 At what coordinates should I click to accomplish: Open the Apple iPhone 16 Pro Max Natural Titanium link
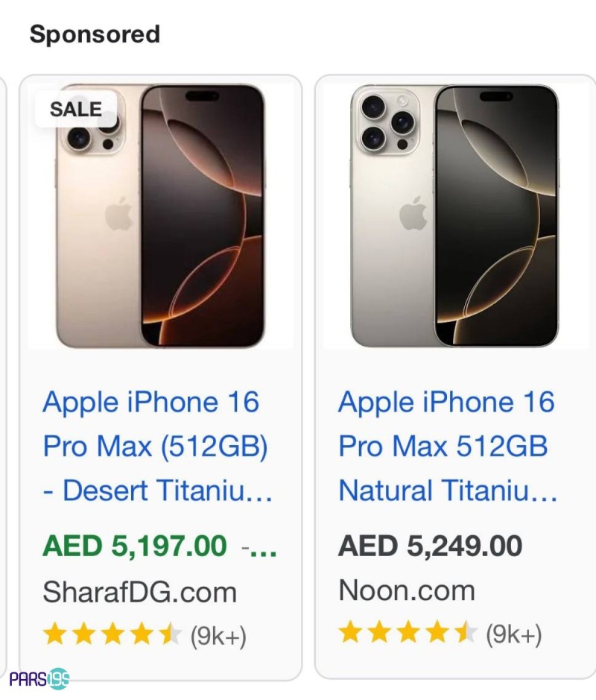point(448,446)
